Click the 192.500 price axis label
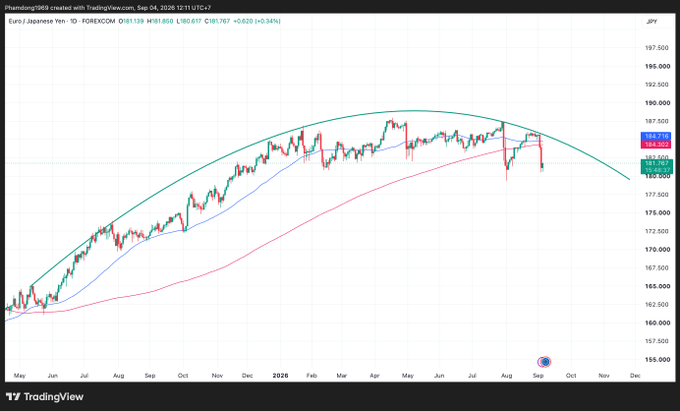This screenshot has width=680, height=411. 657,85
